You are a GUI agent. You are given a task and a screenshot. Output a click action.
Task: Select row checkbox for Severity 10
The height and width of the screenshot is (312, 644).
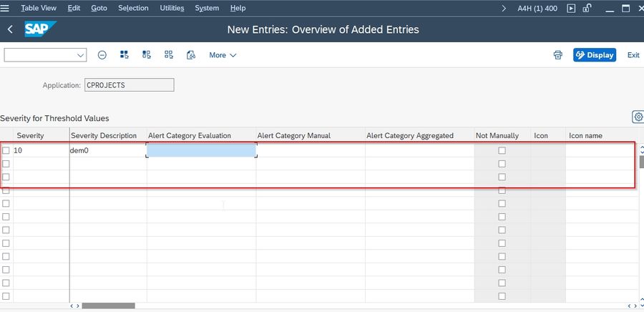(x=6, y=151)
